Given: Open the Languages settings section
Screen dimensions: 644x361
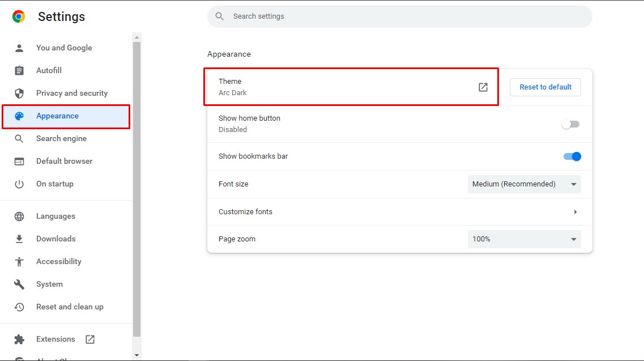Looking at the screenshot, I should (x=56, y=216).
